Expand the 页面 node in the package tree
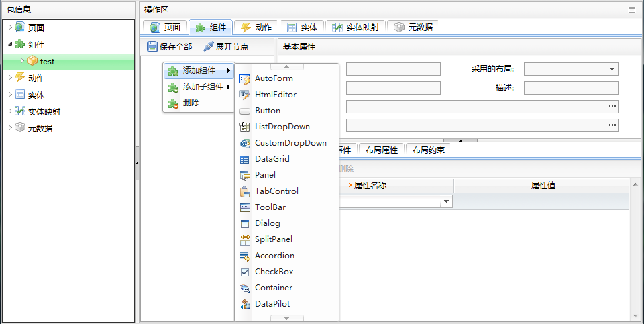The height and width of the screenshot is (324, 644). pos(10,28)
